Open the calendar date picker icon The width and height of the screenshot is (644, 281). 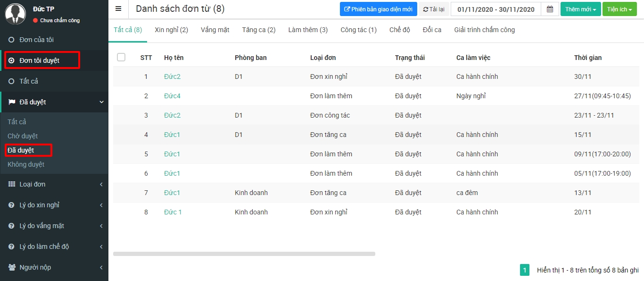pyautogui.click(x=550, y=9)
